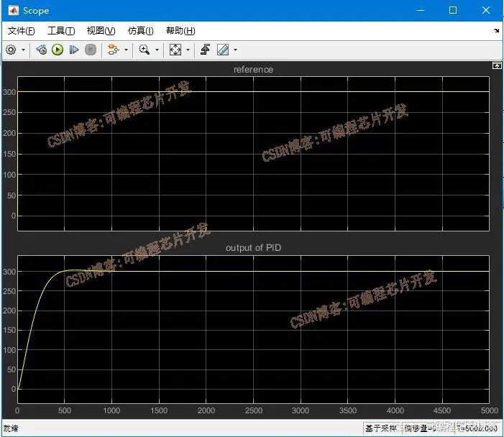The height and width of the screenshot is (437, 504).
Task: Click the Scale axes limits icon
Action: [x=175, y=50]
